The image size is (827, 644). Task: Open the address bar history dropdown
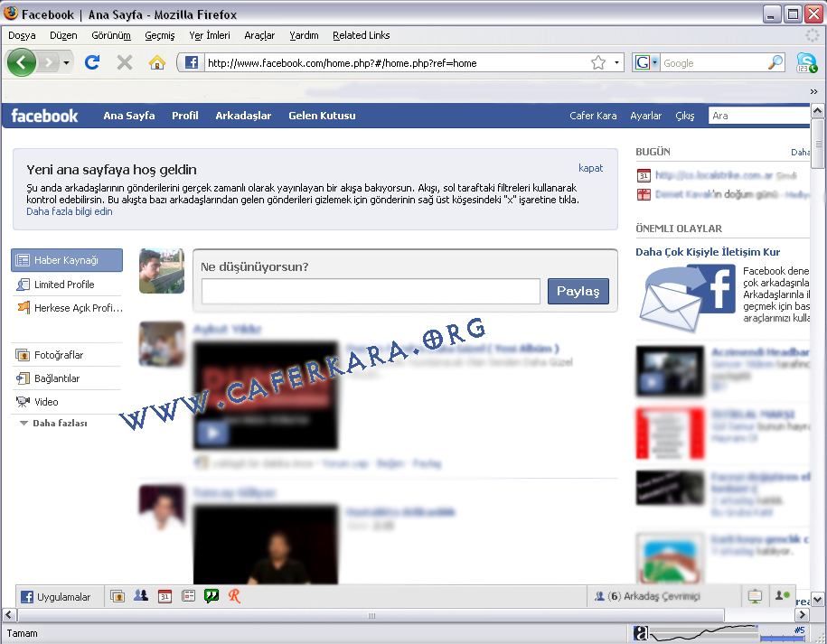tap(616, 62)
